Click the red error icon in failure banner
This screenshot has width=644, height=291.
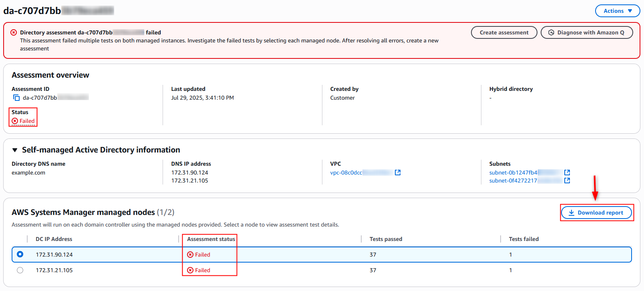[x=14, y=32]
